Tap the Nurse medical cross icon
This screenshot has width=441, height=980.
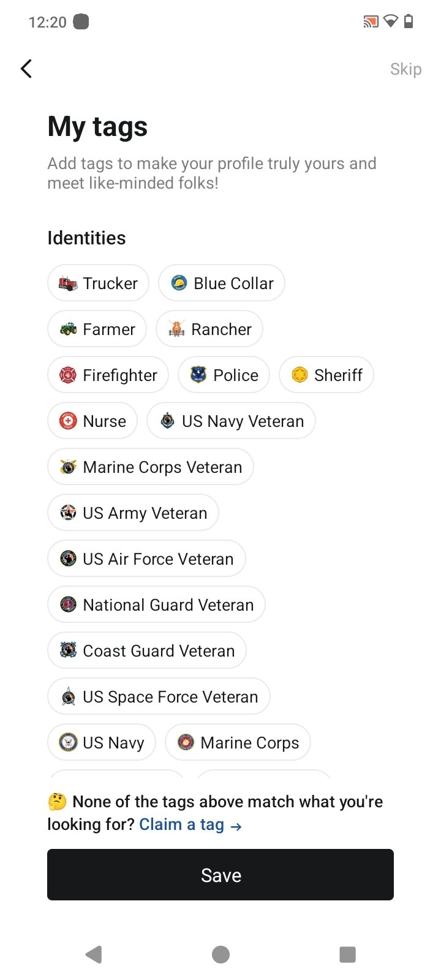point(68,421)
